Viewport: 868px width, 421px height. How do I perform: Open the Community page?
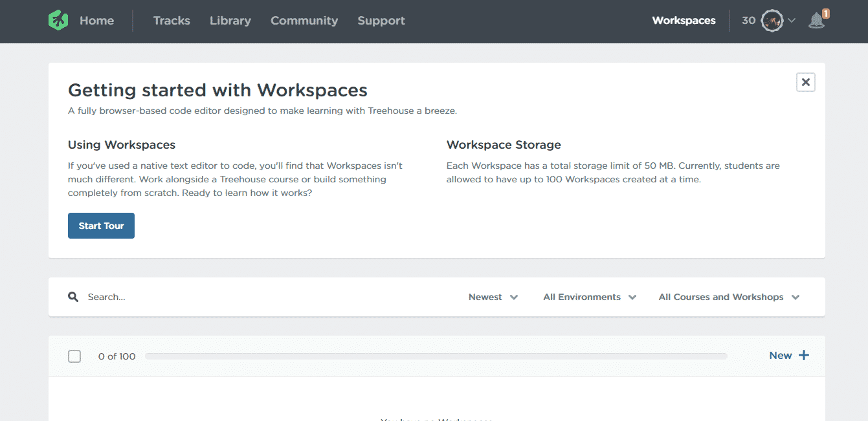(x=304, y=21)
